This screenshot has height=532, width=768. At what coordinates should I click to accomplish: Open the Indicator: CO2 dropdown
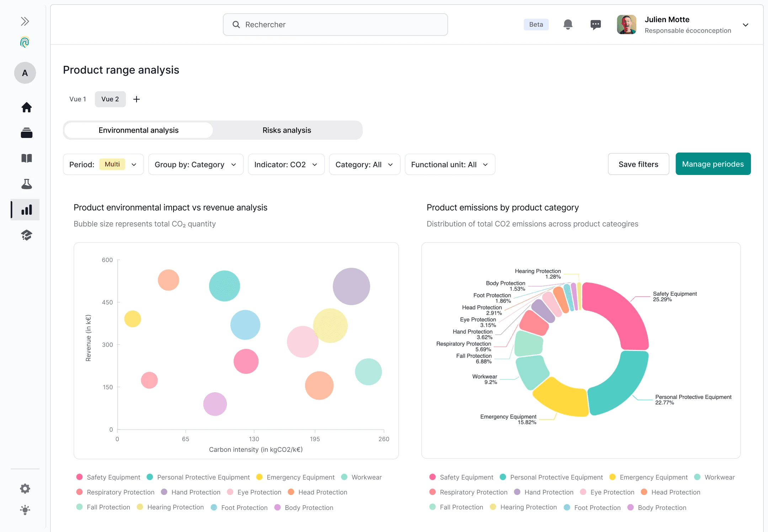286,164
